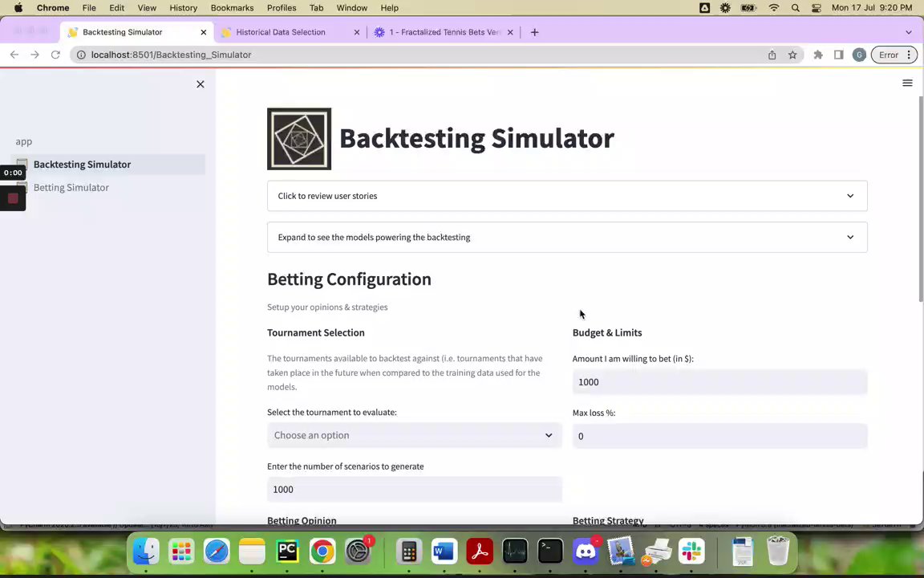The image size is (924, 578).
Task: Toggle Chrome side panel
Action: [x=838, y=55]
